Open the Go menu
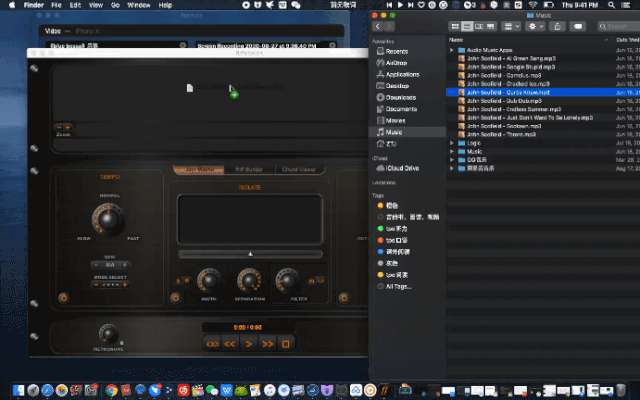Image resolution: width=640 pixels, height=400 pixels. tap(116, 5)
